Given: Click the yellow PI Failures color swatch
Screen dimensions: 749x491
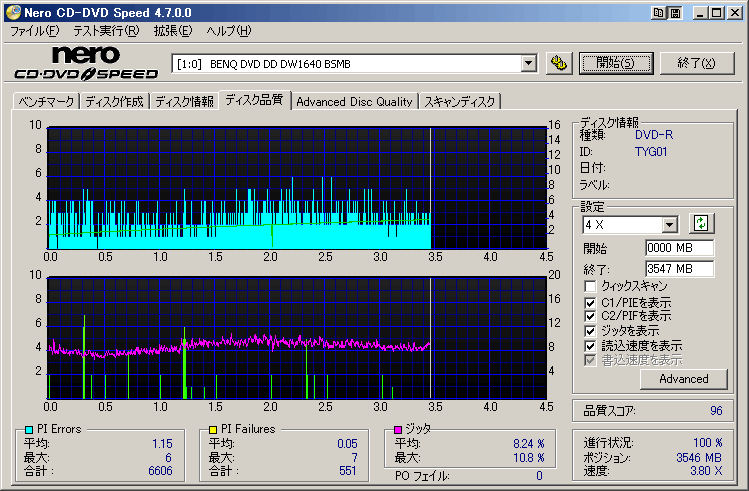Looking at the screenshot, I should (x=213, y=429).
